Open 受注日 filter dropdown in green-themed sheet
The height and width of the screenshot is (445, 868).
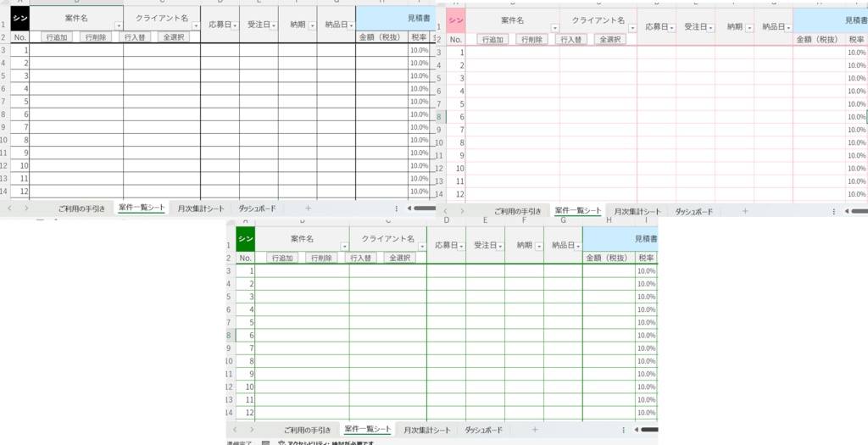(x=500, y=247)
